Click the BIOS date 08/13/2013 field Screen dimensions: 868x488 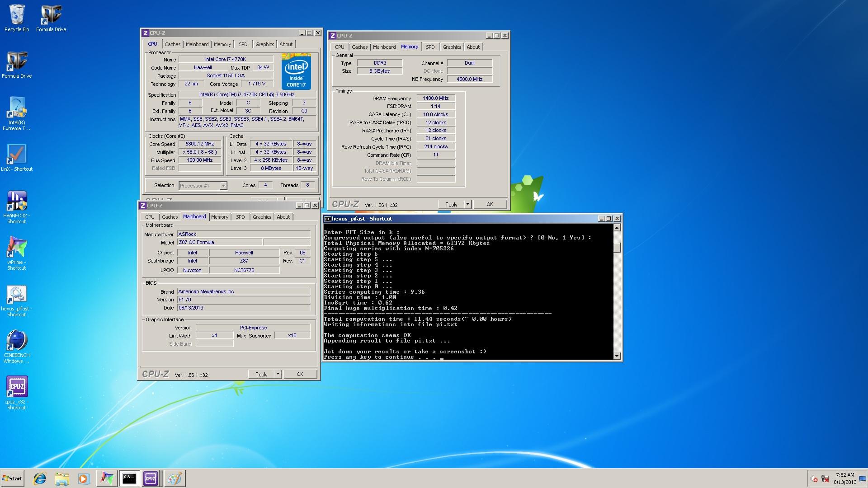point(244,308)
